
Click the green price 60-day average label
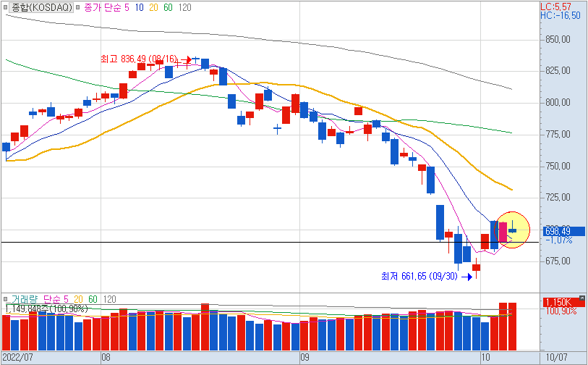(x=168, y=7)
